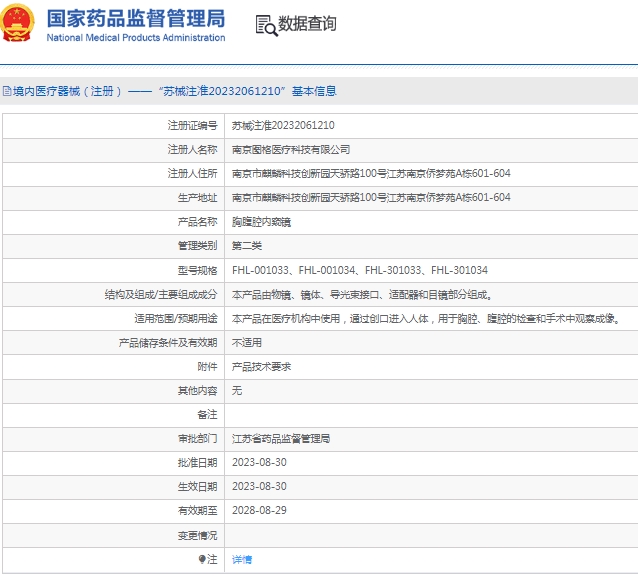The image size is (638, 582).
Task: Click the 注册证编号 label
Action: tap(192, 125)
